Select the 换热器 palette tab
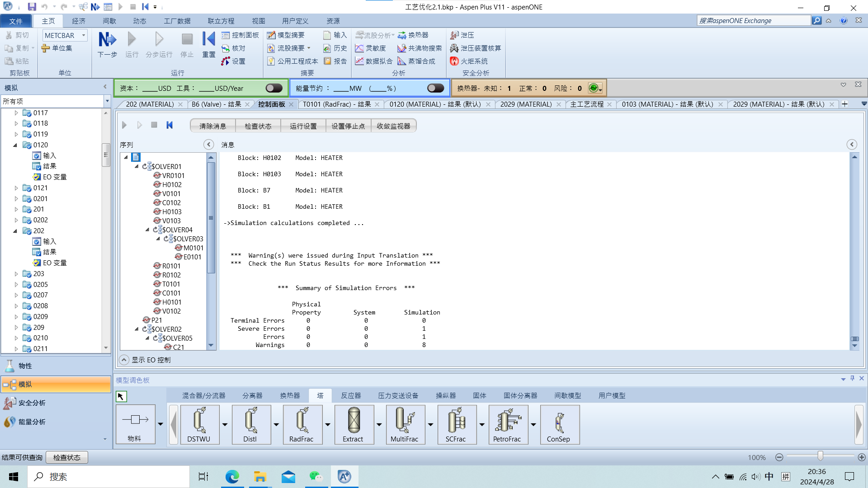868x488 pixels. (290, 396)
